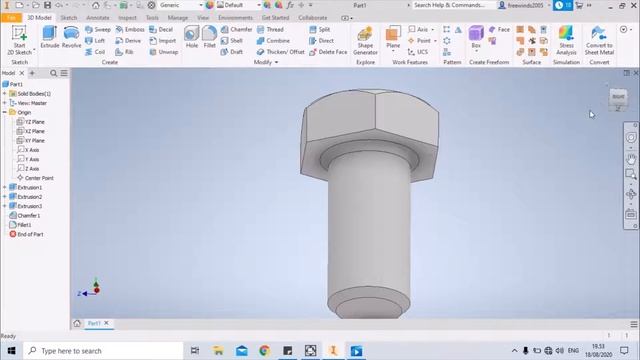Click the Direct edit command

coord(322,40)
